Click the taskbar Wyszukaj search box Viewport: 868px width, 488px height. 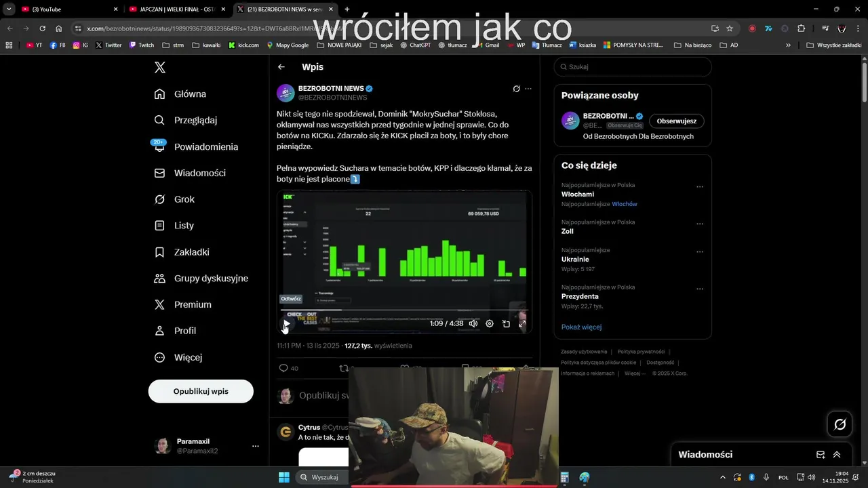323,478
